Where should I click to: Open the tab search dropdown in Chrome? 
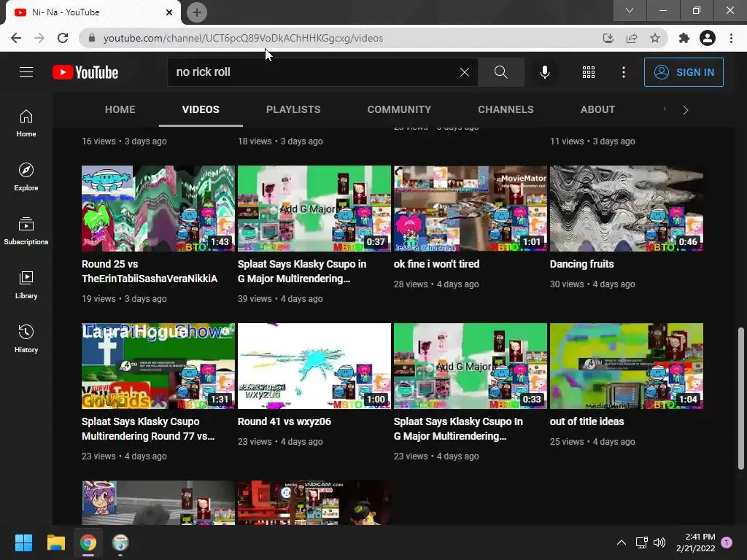click(x=630, y=10)
